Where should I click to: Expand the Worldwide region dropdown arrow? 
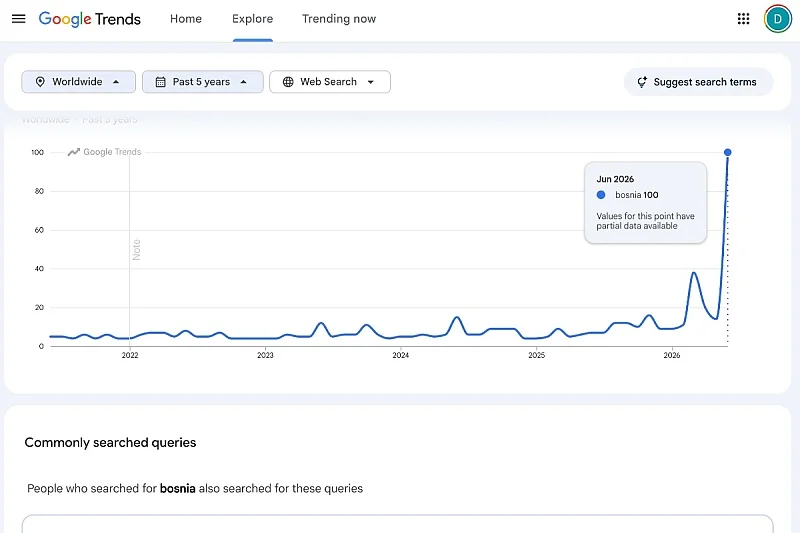(116, 82)
